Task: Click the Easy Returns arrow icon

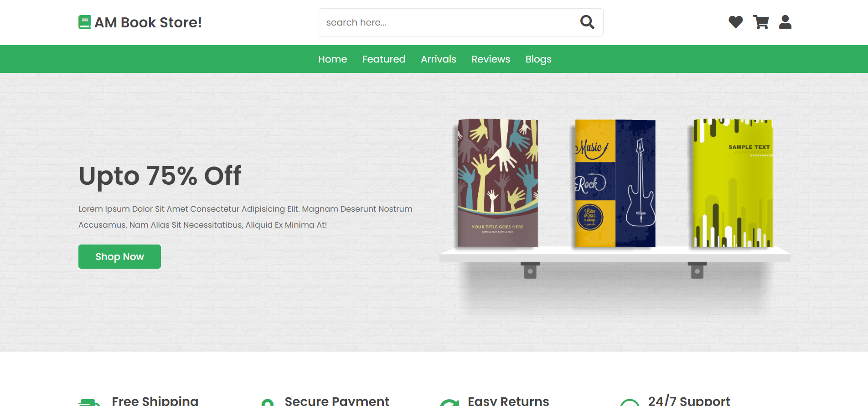Action: pos(449,402)
